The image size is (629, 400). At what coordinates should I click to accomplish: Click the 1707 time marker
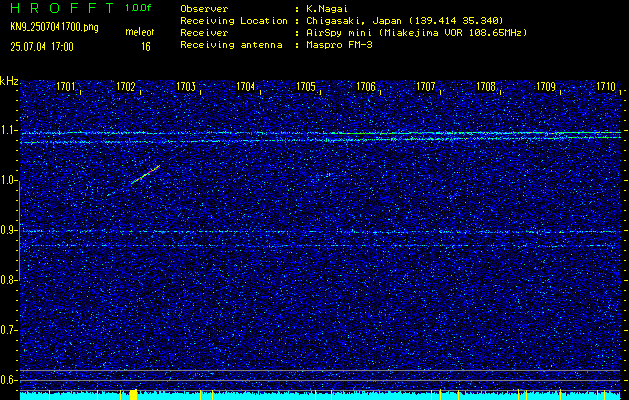coord(426,86)
